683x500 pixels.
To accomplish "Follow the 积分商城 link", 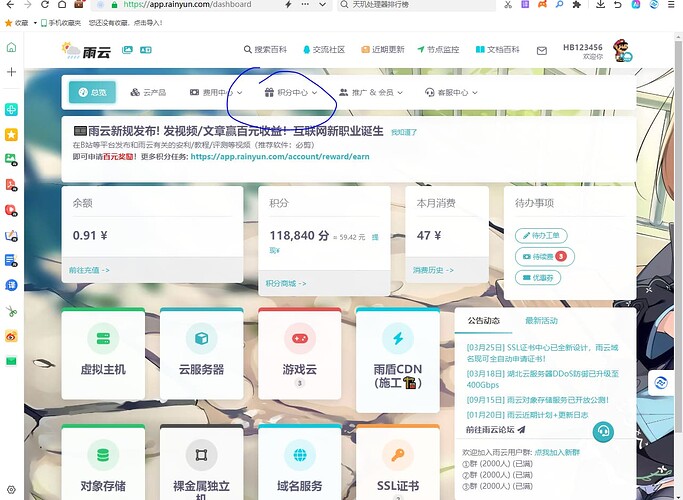I will pyautogui.click(x=286, y=283).
